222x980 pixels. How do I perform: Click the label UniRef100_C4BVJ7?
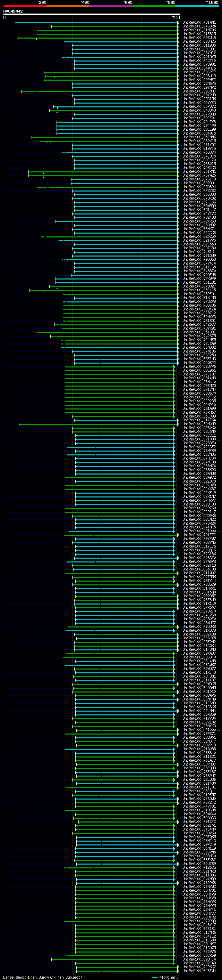tap(199, 924)
